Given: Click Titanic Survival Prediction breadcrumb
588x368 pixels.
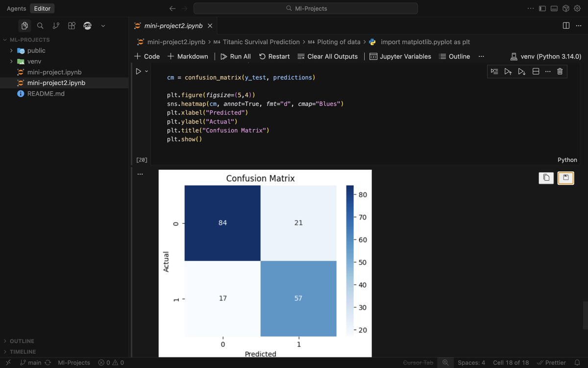Looking at the screenshot, I should 256,42.
